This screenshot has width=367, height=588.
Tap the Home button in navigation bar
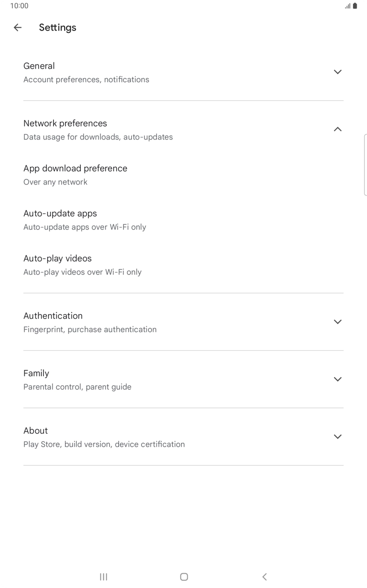184,577
